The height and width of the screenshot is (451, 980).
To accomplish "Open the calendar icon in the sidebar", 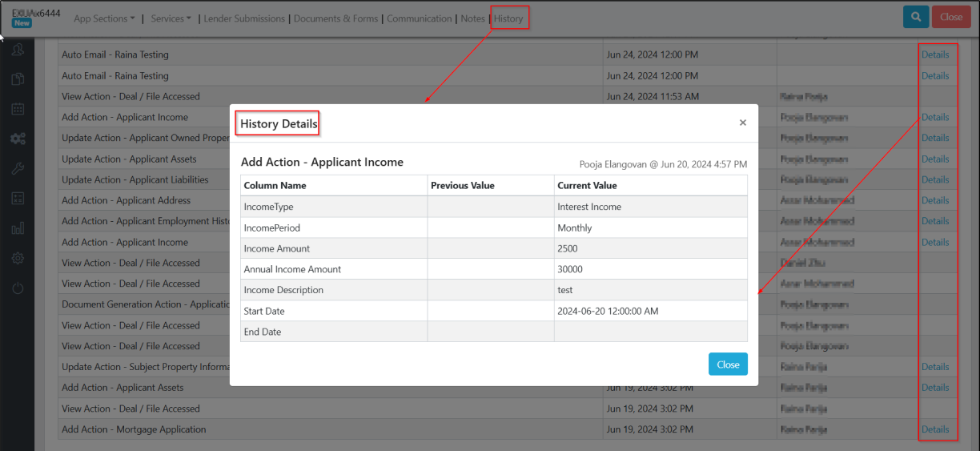I will [x=18, y=109].
